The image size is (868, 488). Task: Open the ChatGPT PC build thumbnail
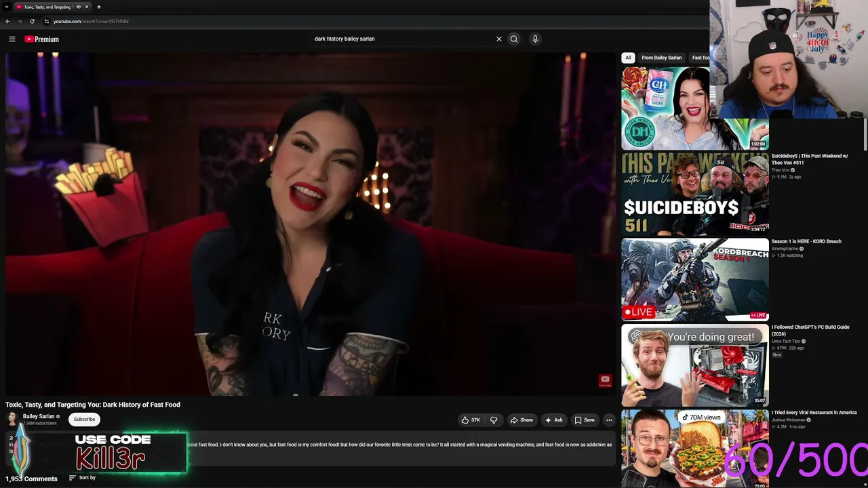[x=695, y=365]
